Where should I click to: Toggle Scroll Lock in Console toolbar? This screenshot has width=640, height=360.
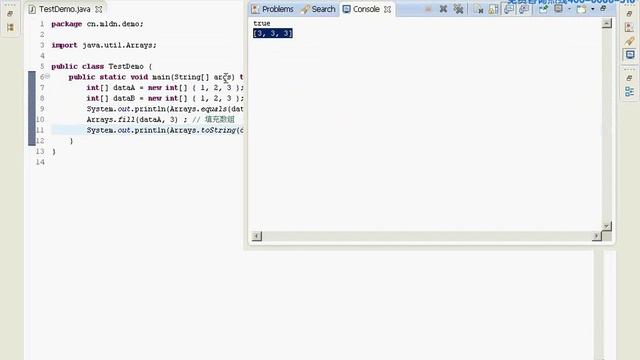point(493,9)
